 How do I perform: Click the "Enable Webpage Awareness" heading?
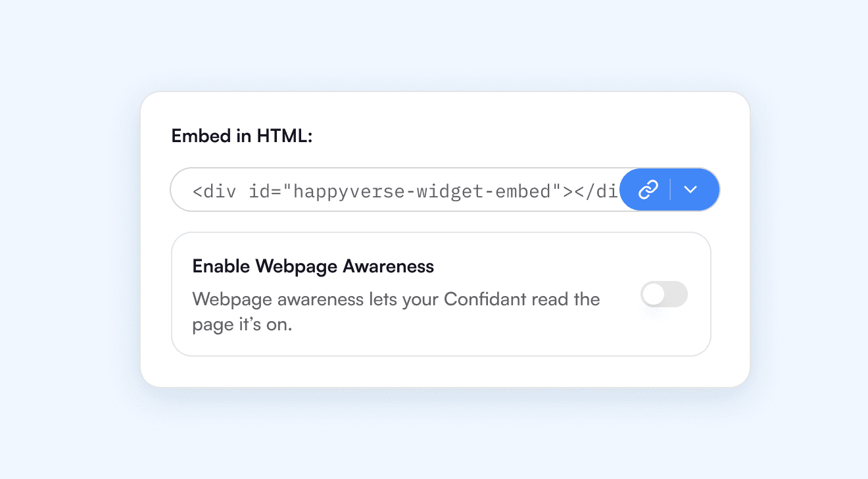tap(313, 266)
